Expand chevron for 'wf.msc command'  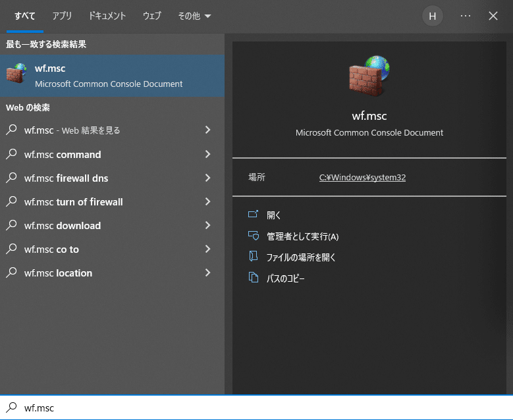[207, 154]
